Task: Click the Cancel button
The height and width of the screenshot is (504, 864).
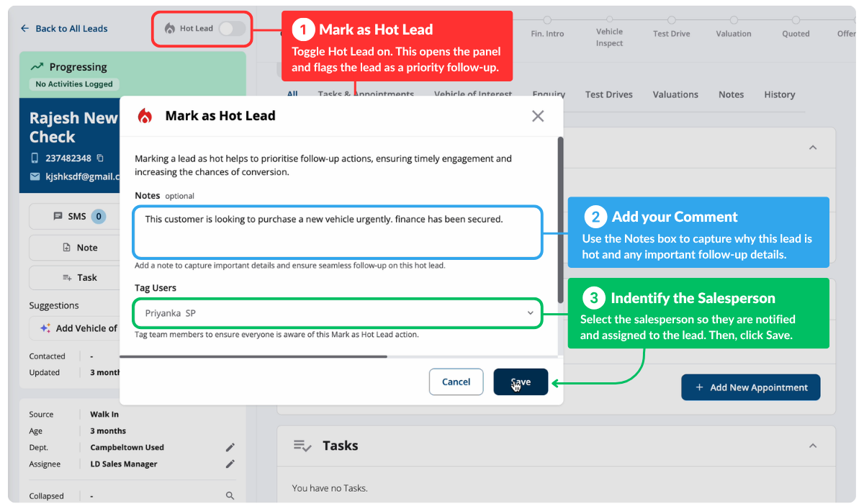Action: pos(456,382)
